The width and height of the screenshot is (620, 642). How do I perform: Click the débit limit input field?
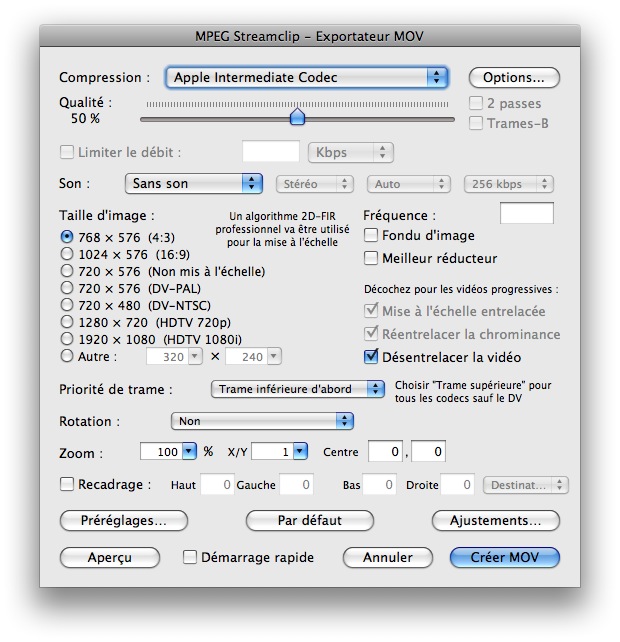point(271,151)
